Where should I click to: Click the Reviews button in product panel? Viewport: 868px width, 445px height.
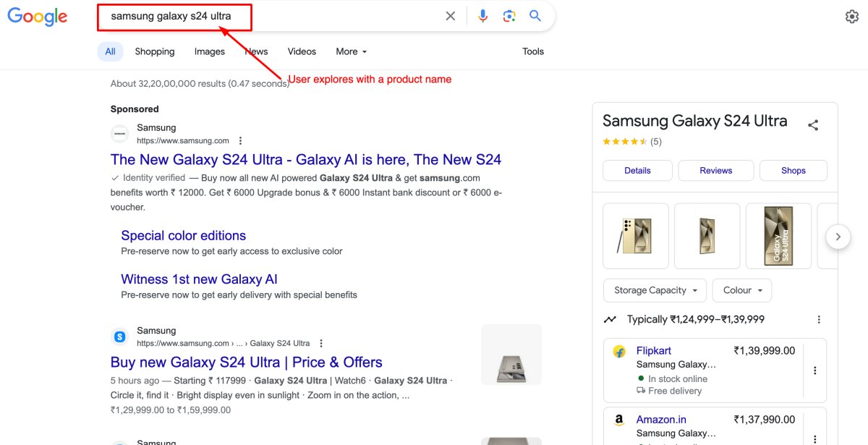[x=715, y=171]
